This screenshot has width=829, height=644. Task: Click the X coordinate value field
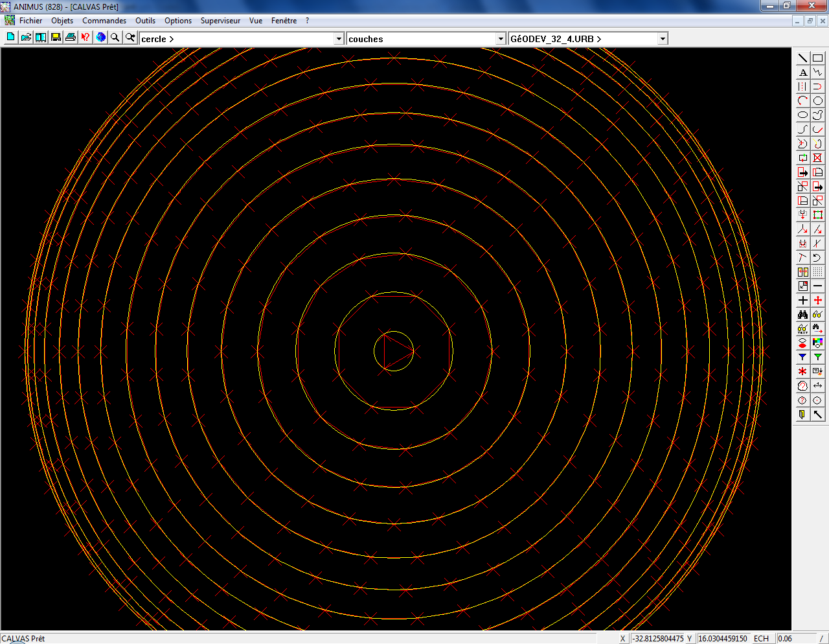pyautogui.click(x=657, y=638)
